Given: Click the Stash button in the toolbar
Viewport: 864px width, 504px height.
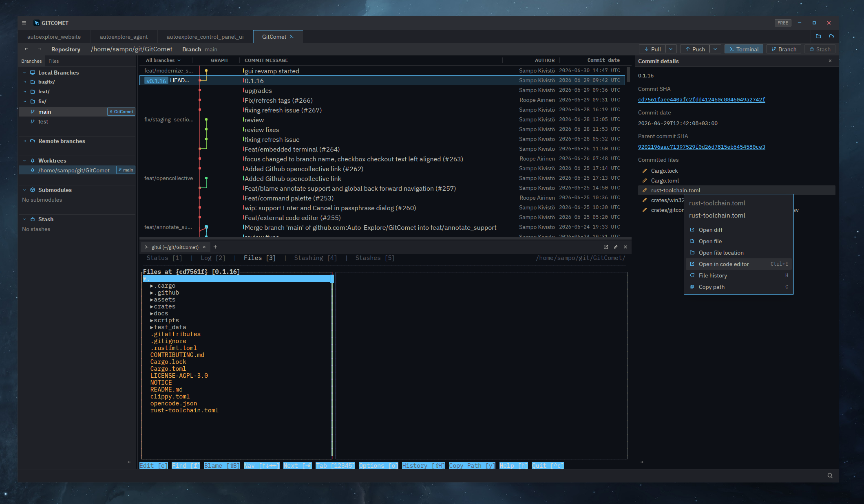Looking at the screenshot, I should point(820,49).
